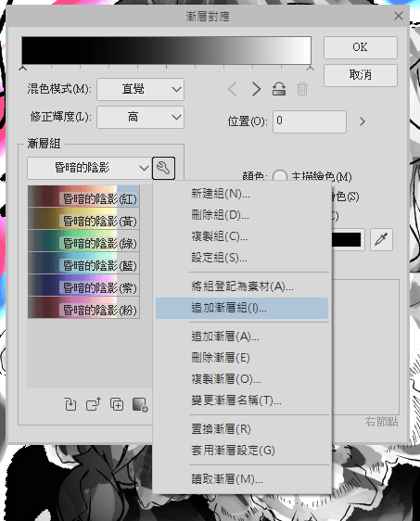Click the wrench gradient set settings icon

tap(163, 168)
